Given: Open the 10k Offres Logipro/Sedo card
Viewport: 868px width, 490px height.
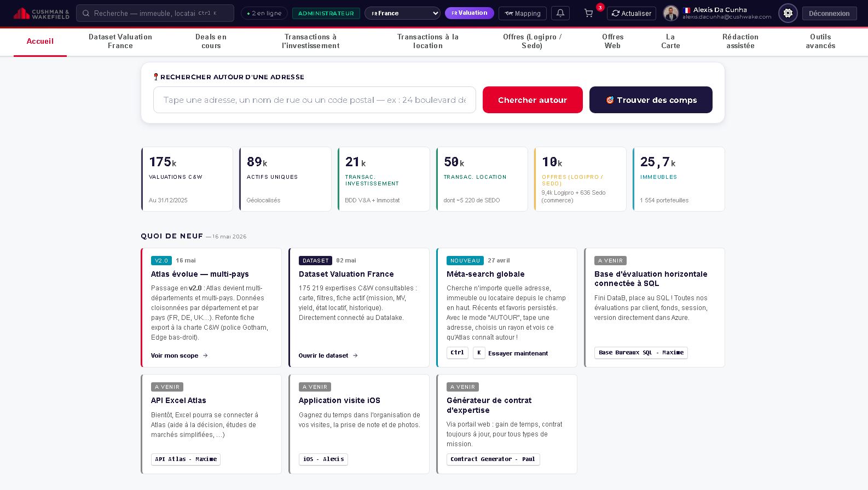Looking at the screenshot, I should point(580,179).
